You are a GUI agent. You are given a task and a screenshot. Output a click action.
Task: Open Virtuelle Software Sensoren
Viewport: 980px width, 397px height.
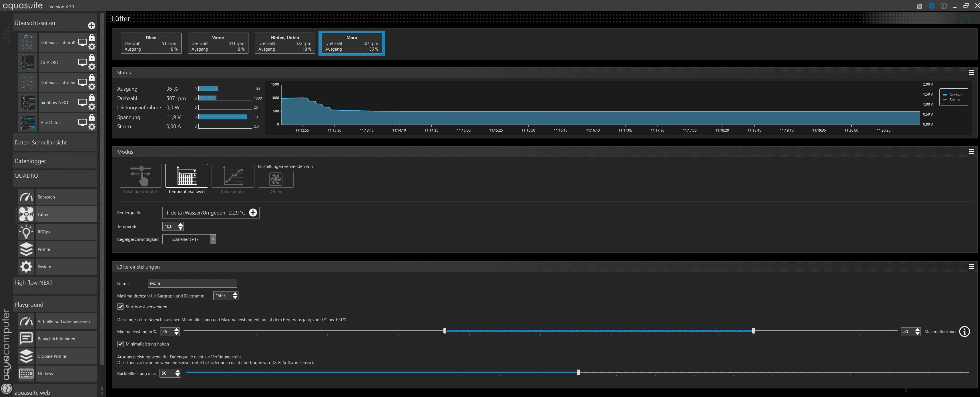(57, 321)
